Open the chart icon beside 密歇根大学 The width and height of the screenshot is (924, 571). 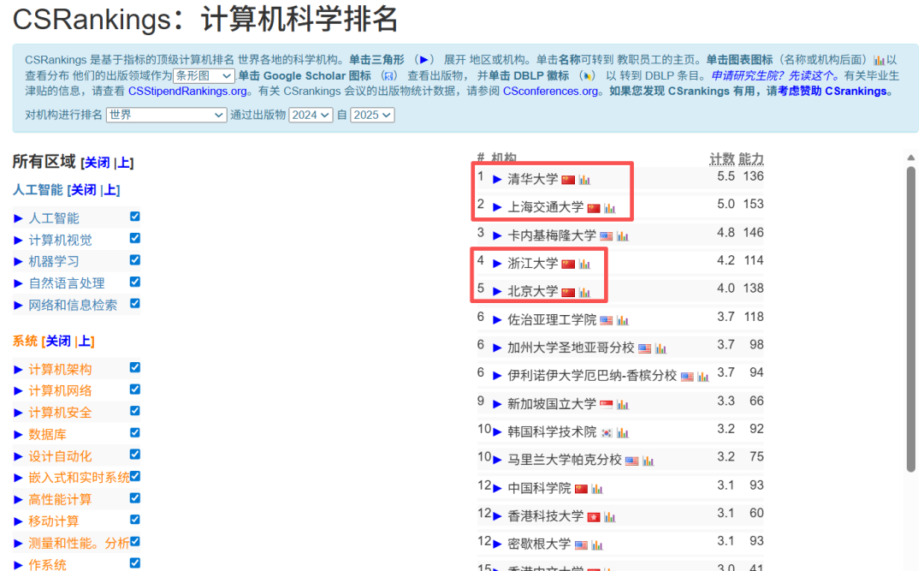point(597,545)
